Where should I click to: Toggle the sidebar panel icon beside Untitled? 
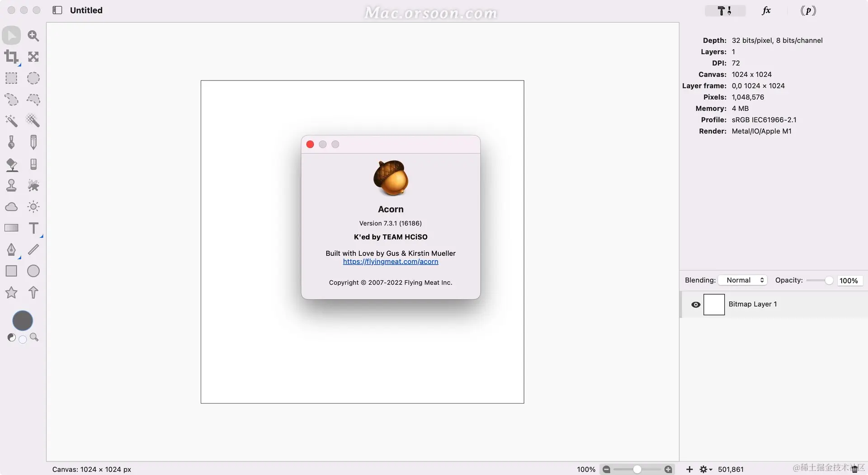click(57, 10)
